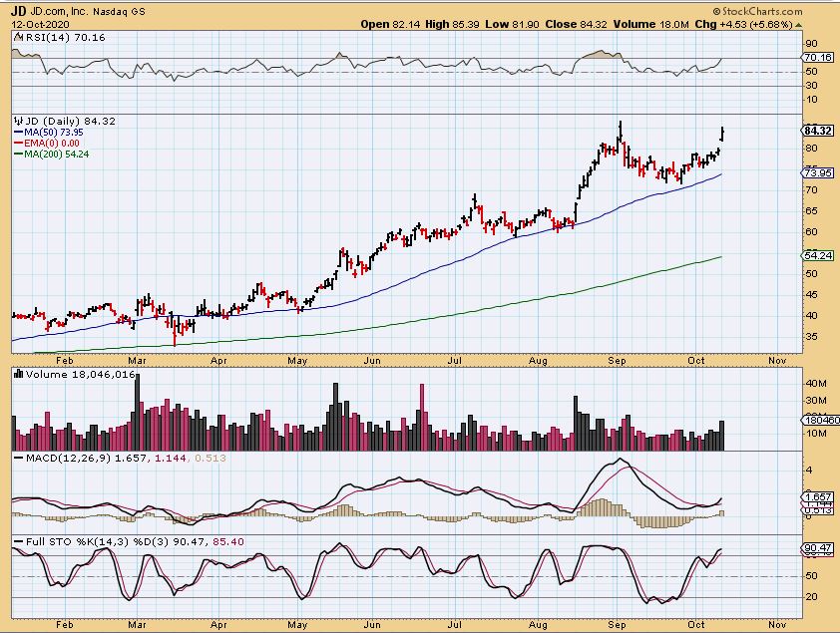Click the 35 price level on right axis

812,337
